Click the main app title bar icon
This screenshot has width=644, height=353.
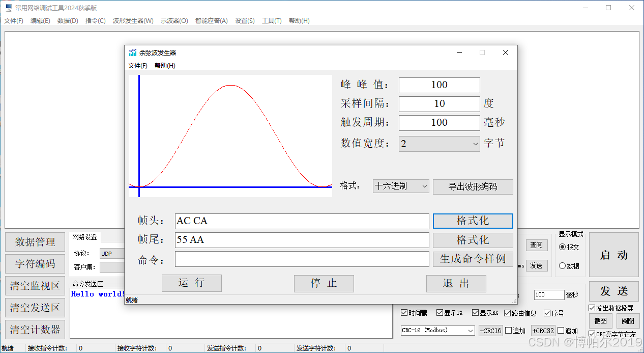[9, 8]
